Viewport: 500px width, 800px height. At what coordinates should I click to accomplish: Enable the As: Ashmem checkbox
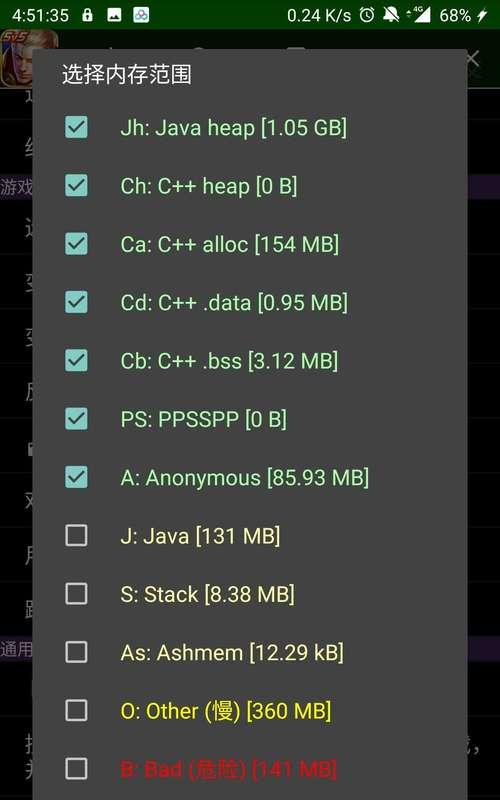tap(76, 652)
